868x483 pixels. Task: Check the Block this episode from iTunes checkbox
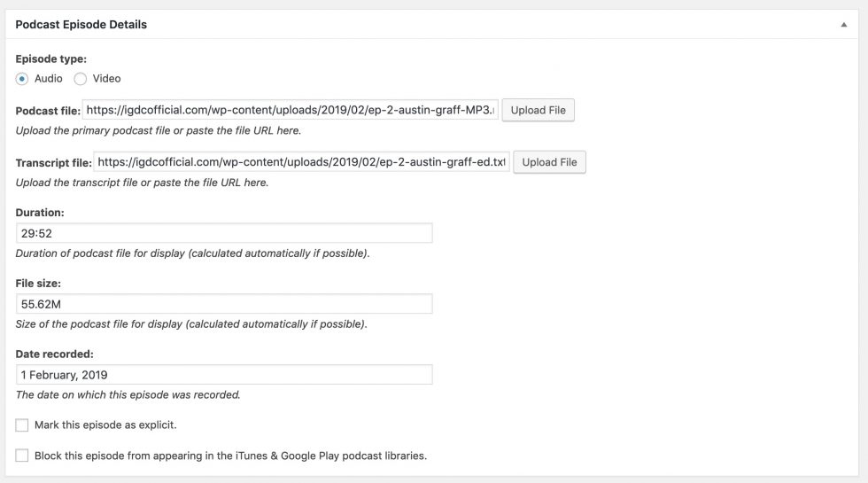22,456
